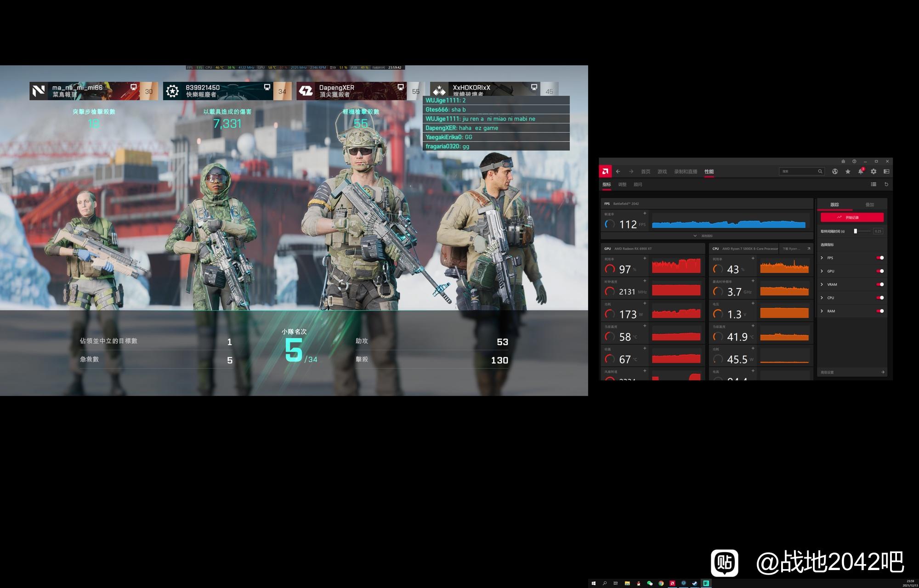Expand the FPS metric group
The image size is (919, 588).
822,258
